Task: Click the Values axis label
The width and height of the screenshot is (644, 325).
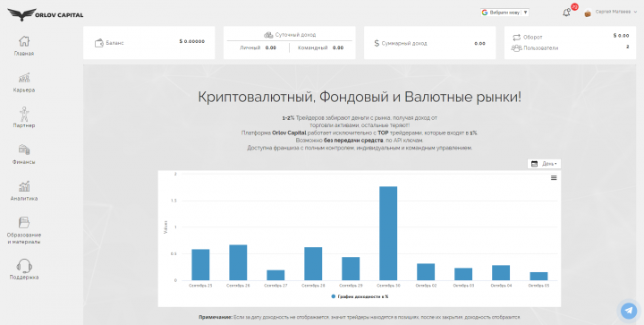Action: [x=166, y=227]
